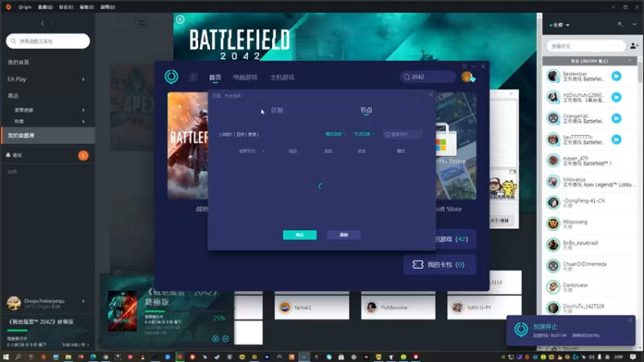Pop out the friends list window
644x362 pixels.
[620, 25]
